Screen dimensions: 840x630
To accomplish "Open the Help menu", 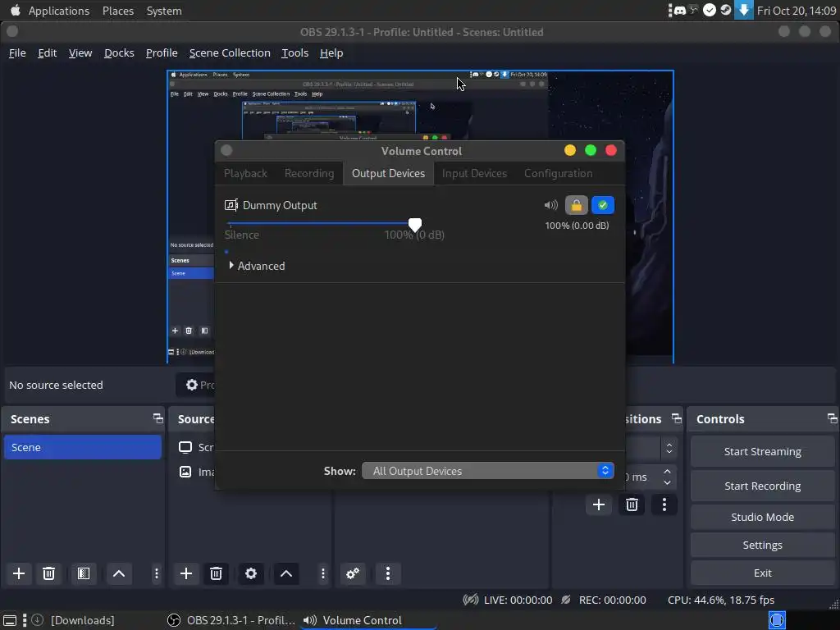I will [x=331, y=53].
